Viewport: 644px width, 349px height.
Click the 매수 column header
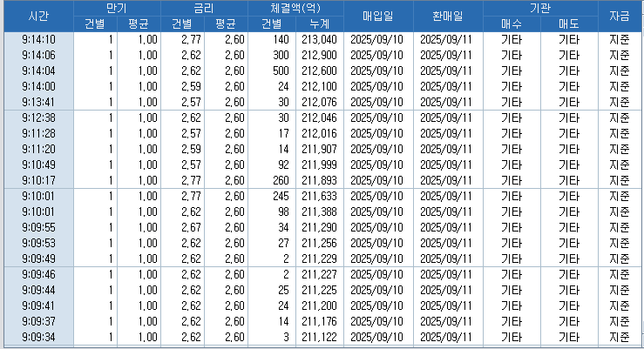click(x=512, y=24)
